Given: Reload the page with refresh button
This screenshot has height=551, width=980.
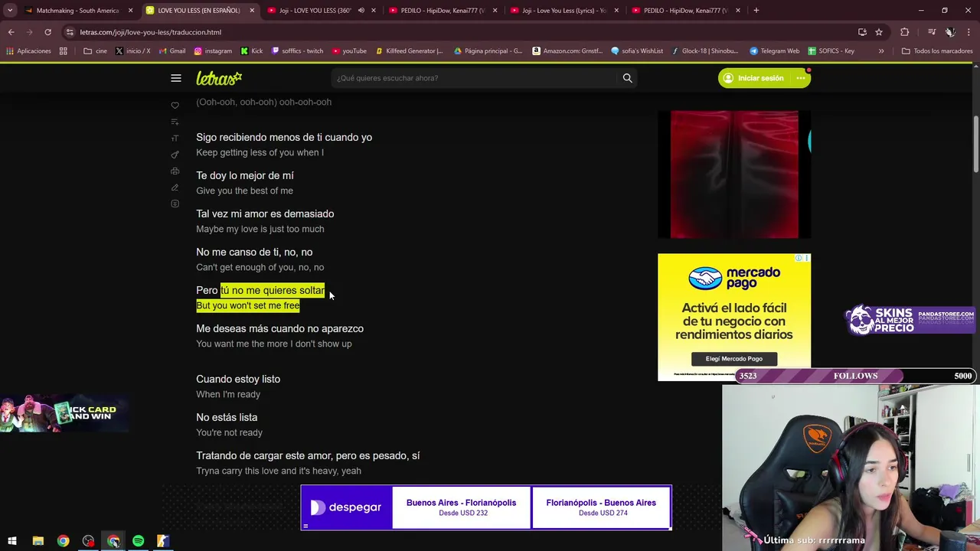Looking at the screenshot, I should (x=47, y=32).
